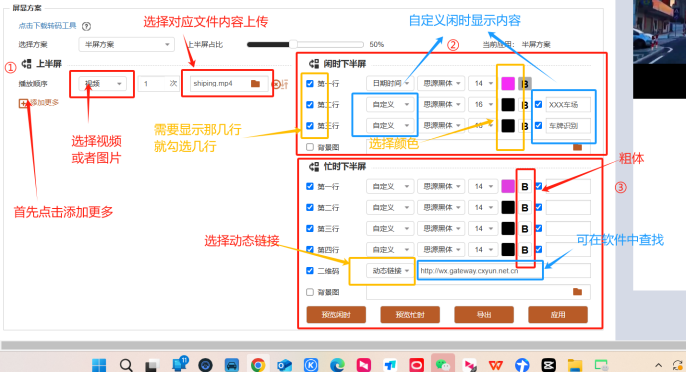
Task: Click 点击下载转码工具 link
Action: [47, 26]
